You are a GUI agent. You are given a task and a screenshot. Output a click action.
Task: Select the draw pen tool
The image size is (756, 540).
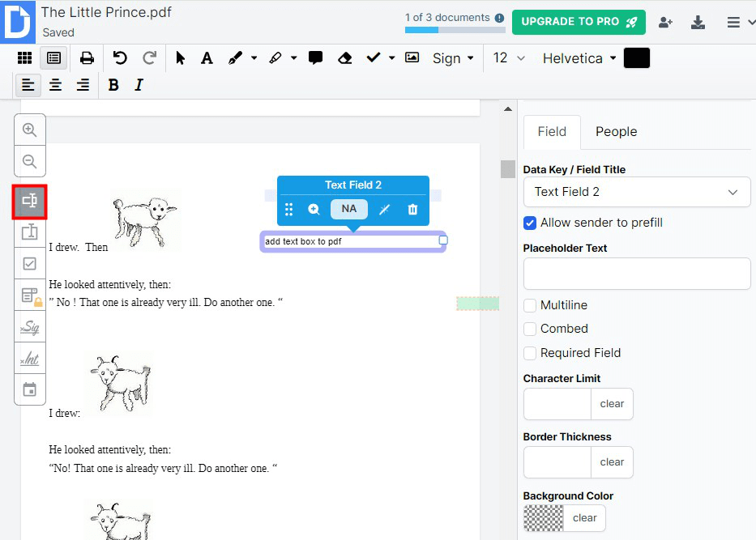click(x=235, y=57)
